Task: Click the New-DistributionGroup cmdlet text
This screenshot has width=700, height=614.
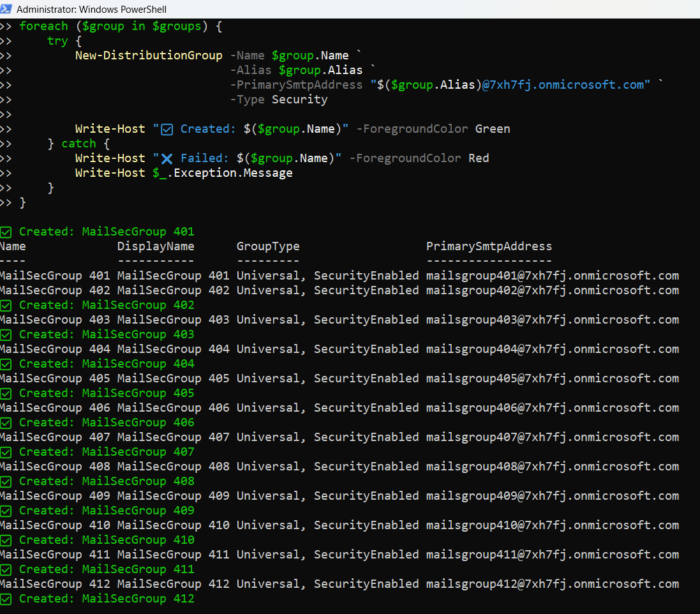Action: click(149, 55)
